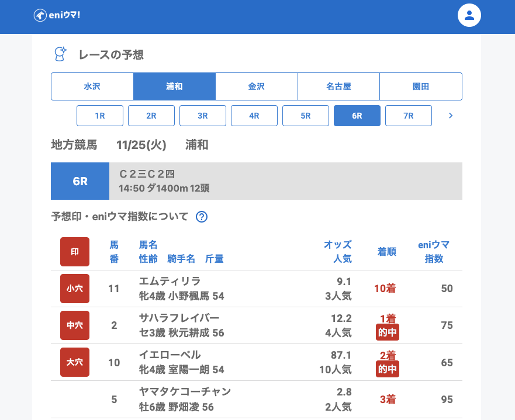The height and width of the screenshot is (420, 515).
Task: Click the eniウマ! logo in header
Action: point(57,15)
